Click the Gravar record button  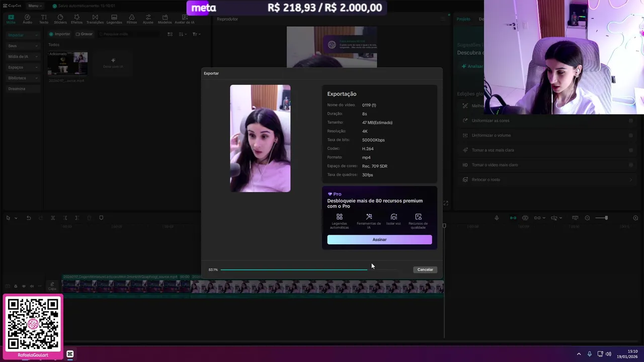tap(84, 34)
